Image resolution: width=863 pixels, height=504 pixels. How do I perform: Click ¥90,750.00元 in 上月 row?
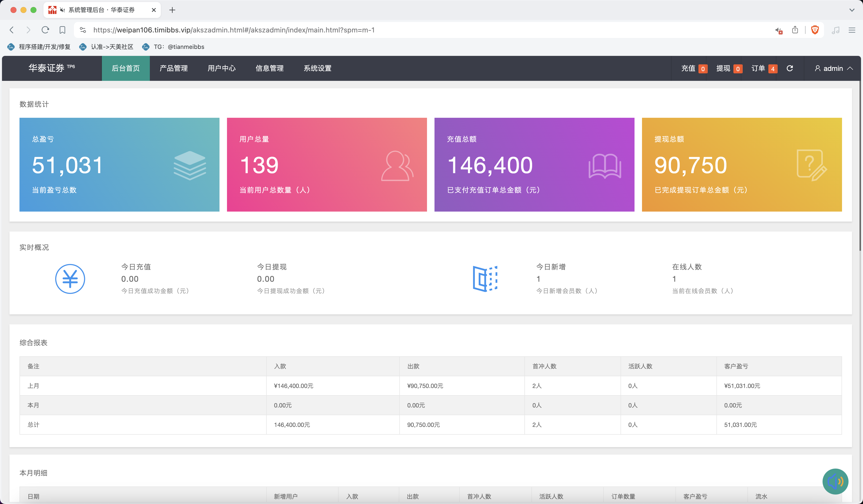pyautogui.click(x=425, y=386)
